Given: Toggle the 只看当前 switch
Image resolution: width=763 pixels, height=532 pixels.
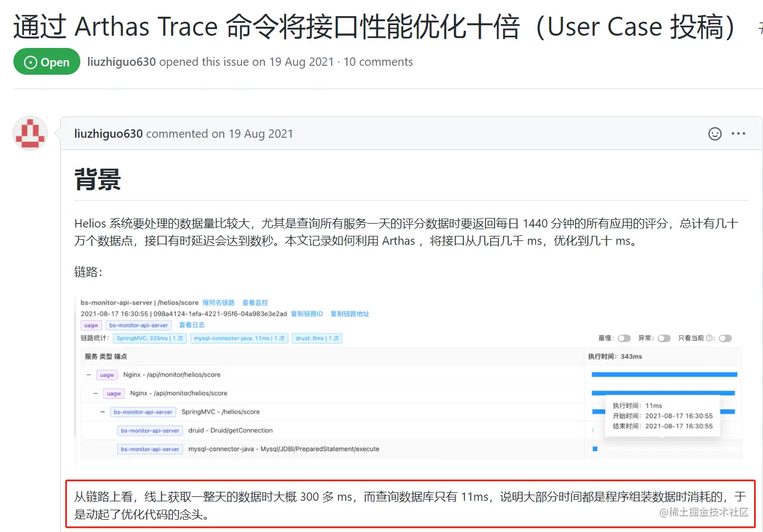Looking at the screenshot, I should [x=725, y=338].
